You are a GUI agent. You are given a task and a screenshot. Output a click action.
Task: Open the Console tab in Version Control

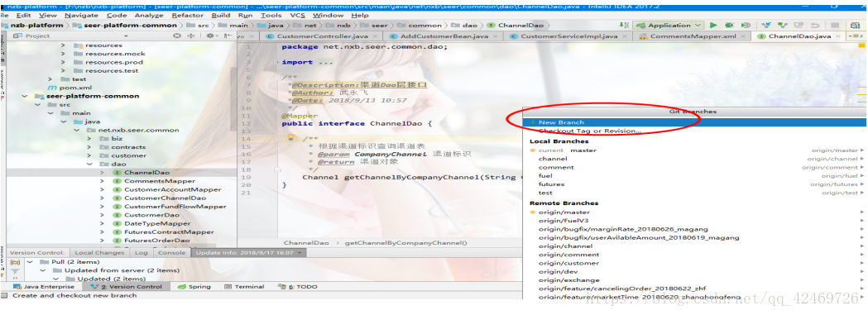171,252
